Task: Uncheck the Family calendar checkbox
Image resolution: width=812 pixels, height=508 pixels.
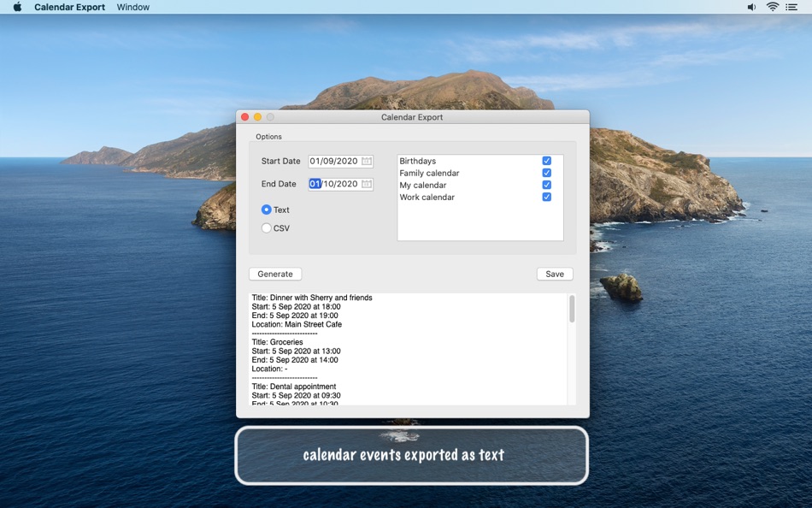Action: coord(546,173)
